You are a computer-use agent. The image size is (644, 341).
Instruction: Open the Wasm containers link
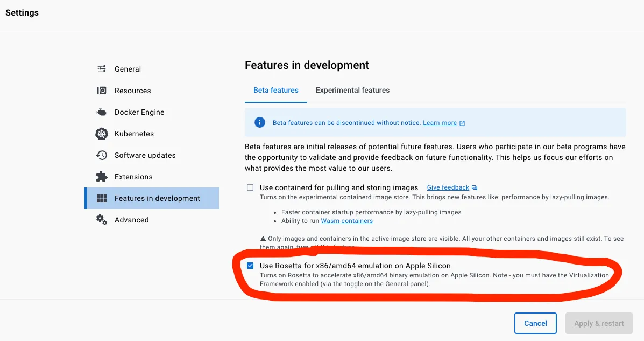pyautogui.click(x=346, y=221)
